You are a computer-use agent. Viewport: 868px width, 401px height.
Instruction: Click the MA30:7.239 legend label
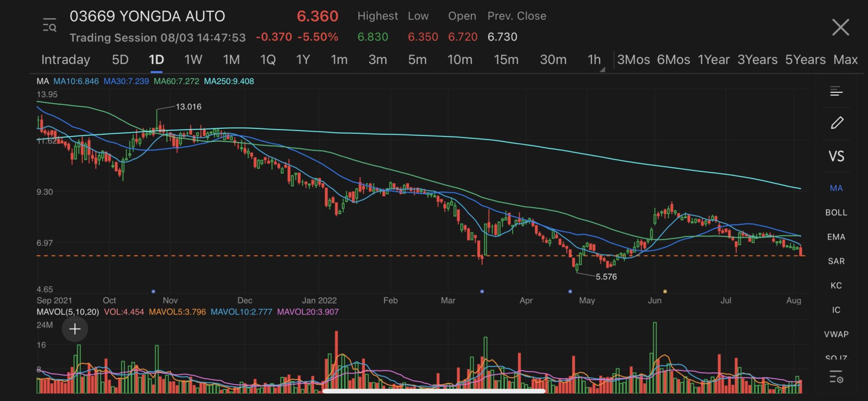pos(126,81)
